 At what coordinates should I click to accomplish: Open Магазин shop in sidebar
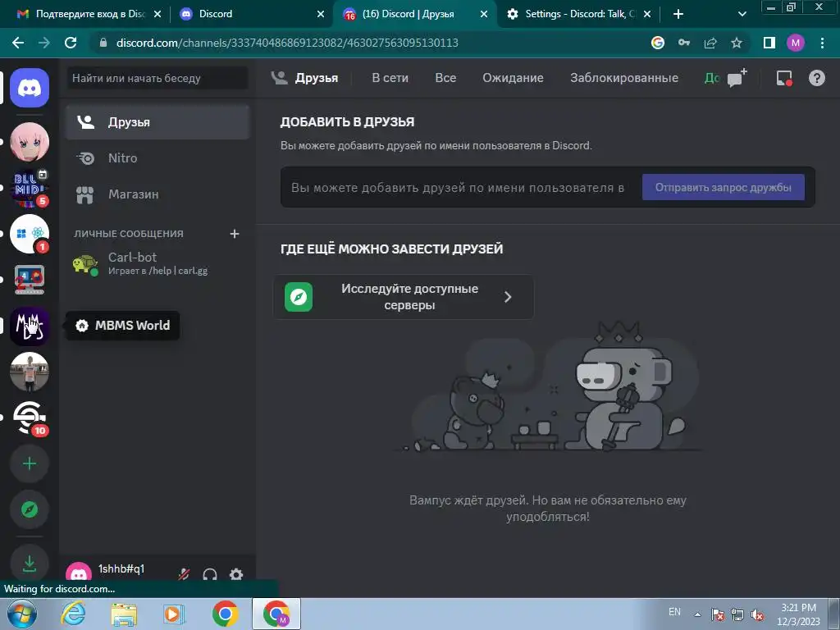(157, 194)
